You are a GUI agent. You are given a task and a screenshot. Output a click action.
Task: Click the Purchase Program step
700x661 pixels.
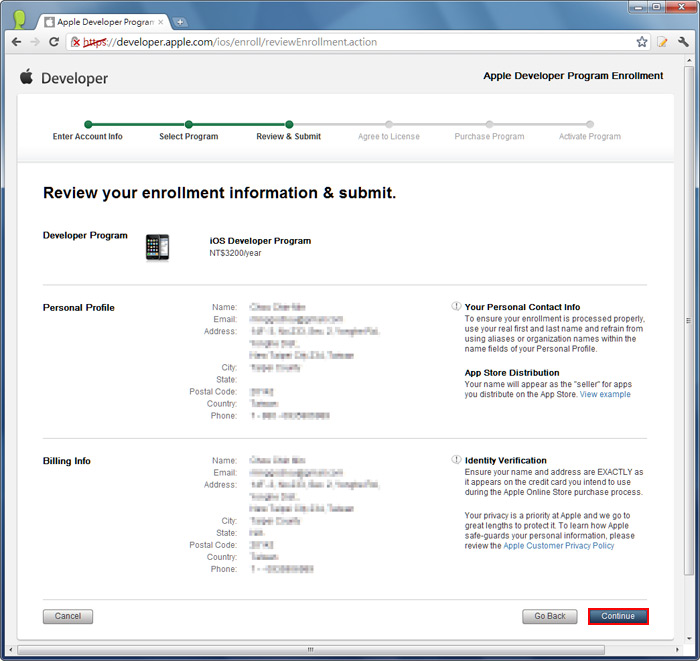pos(489,137)
